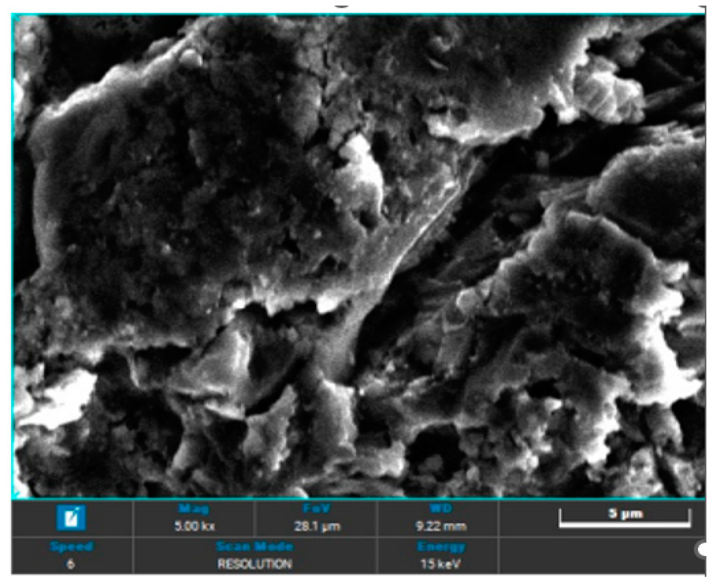The height and width of the screenshot is (588, 719).
Task: Click the Mag label in info bar
Action: click(194, 509)
